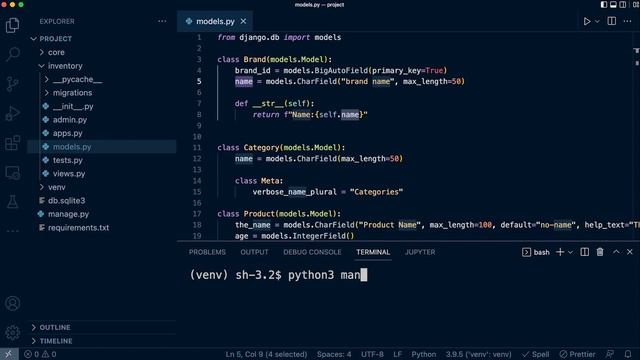Switch to the JUPYTER panel tab
640x360 pixels.
point(420,252)
